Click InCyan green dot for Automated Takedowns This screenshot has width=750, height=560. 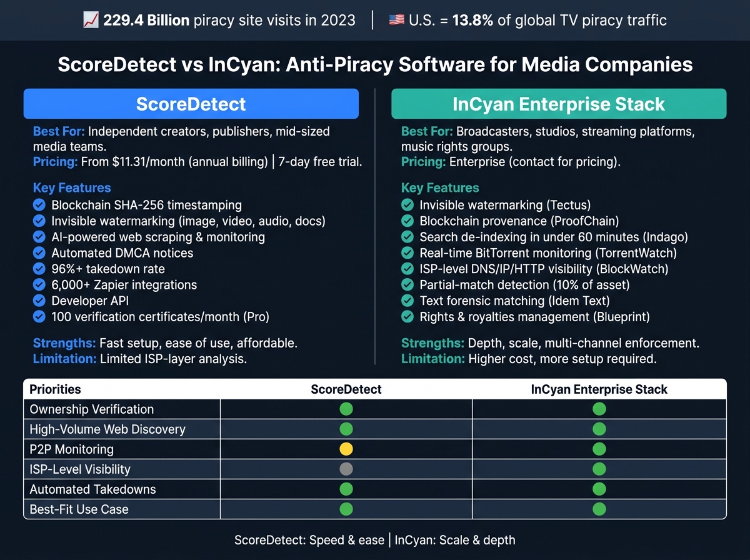599,489
